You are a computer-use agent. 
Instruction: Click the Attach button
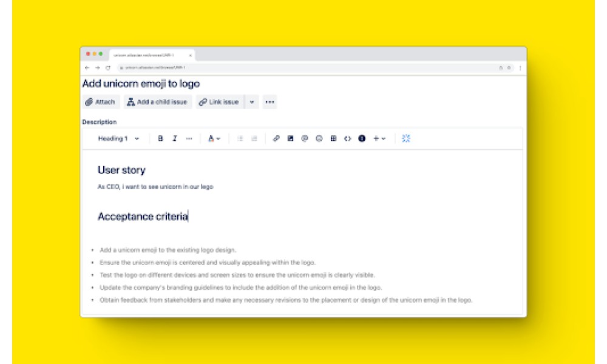[101, 102]
